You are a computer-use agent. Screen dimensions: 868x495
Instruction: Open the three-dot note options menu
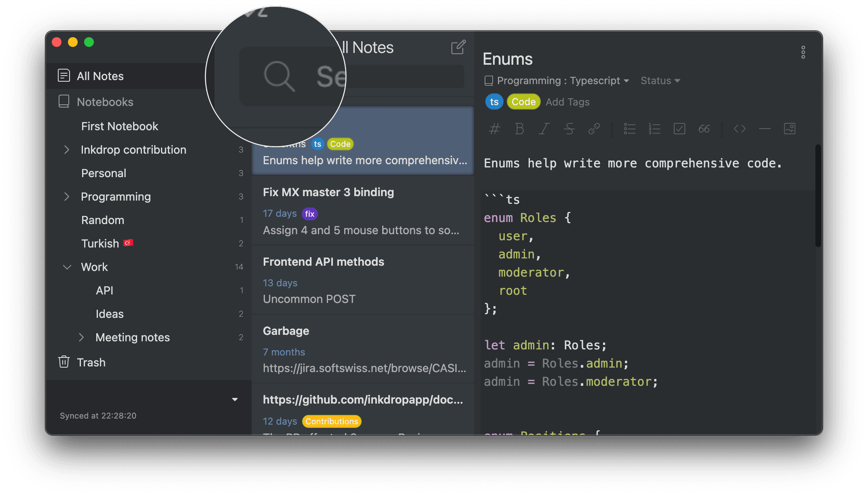(803, 52)
